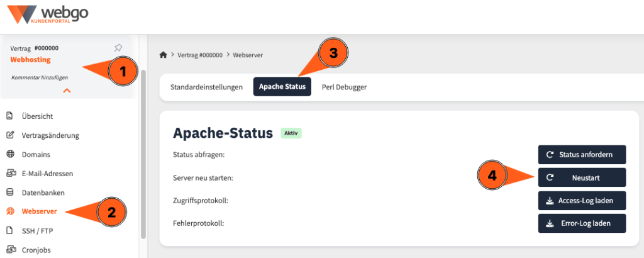Click the webgo Kundenportal logo
The height and width of the screenshot is (258, 644).
[48, 15]
